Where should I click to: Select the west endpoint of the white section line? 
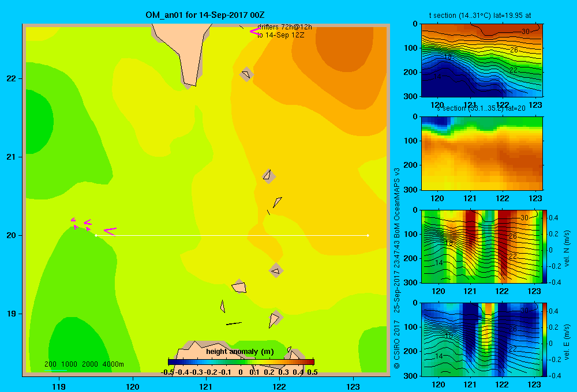96,235
